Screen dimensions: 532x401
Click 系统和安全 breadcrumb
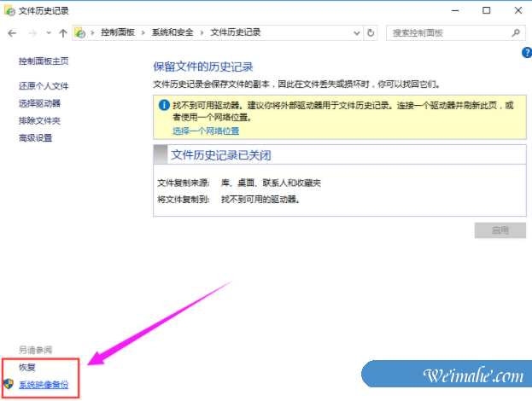[172, 32]
